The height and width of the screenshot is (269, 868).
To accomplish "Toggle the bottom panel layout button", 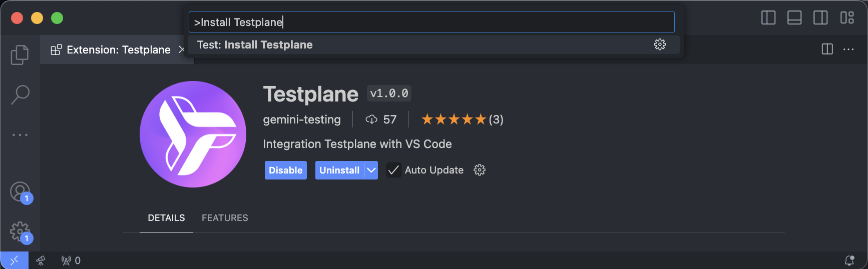I will 794,18.
